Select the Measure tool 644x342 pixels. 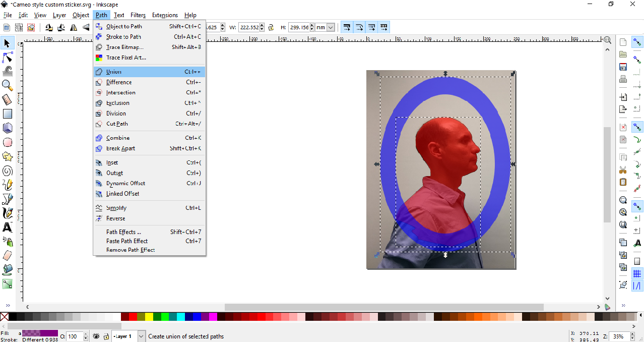click(x=7, y=99)
